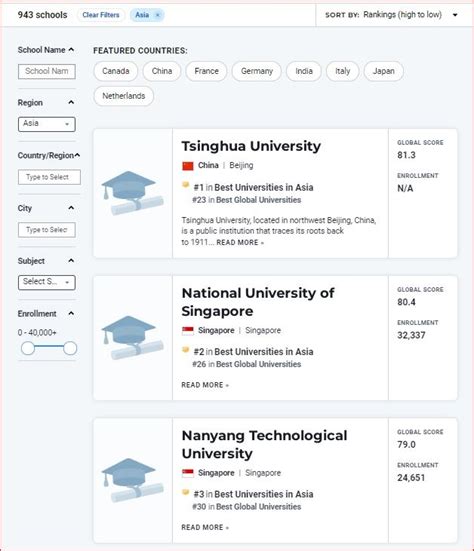Select Italy featured country
The image size is (474, 551).
(343, 71)
